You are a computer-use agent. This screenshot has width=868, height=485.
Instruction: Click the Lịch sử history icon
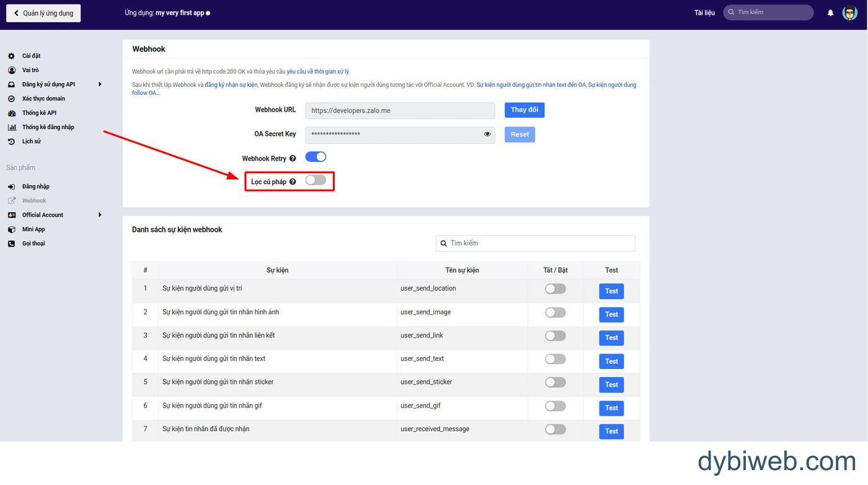(x=11, y=141)
